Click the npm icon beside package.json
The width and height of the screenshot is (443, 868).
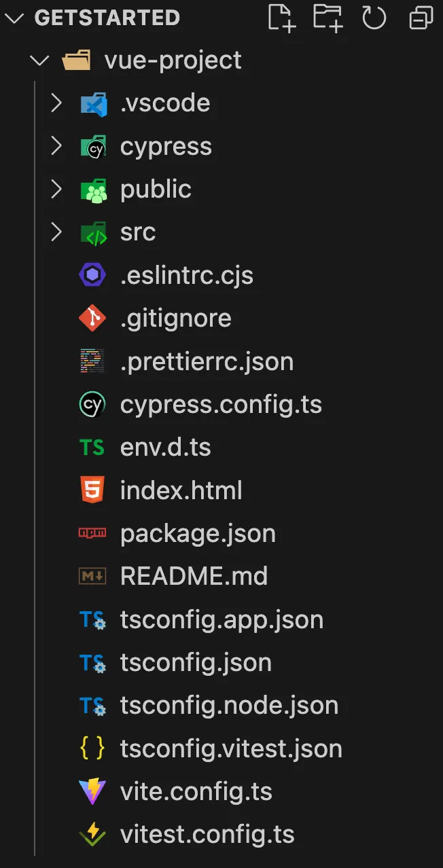[x=92, y=533]
